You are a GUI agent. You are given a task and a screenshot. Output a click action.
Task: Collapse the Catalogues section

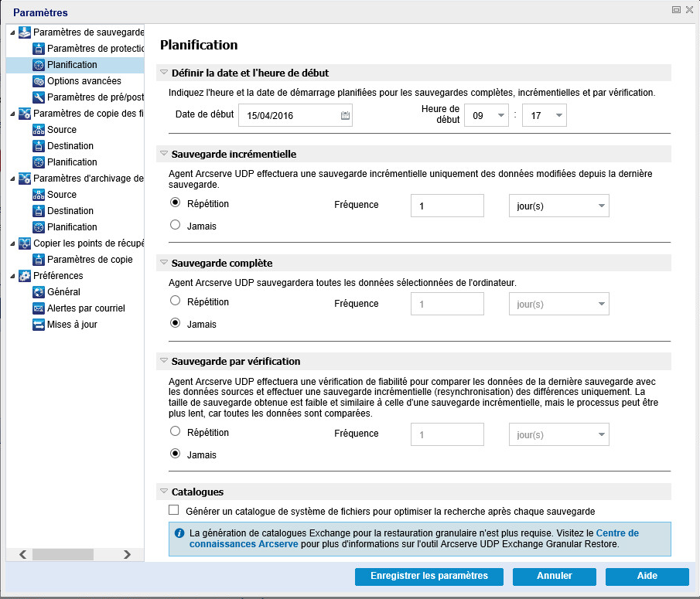pos(164,491)
